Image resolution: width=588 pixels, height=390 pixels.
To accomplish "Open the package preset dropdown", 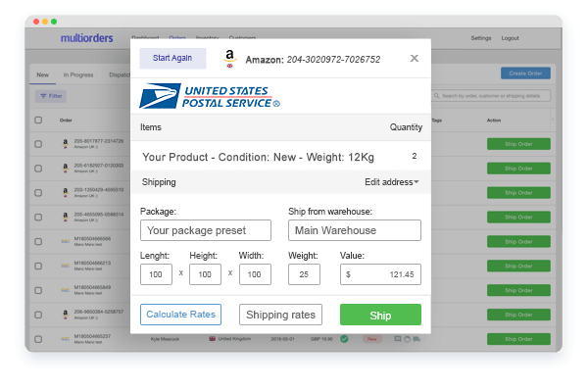I will [206, 230].
